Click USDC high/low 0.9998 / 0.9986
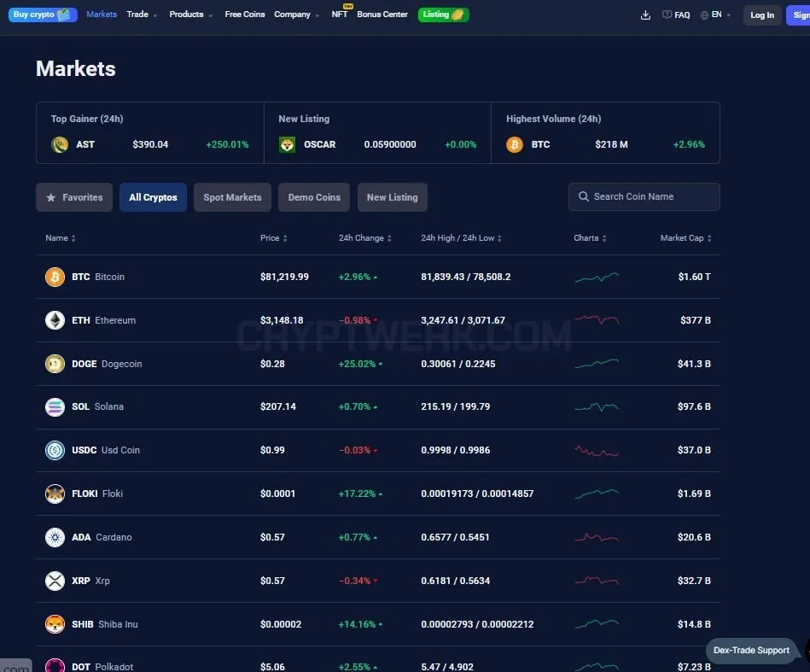 (x=455, y=450)
